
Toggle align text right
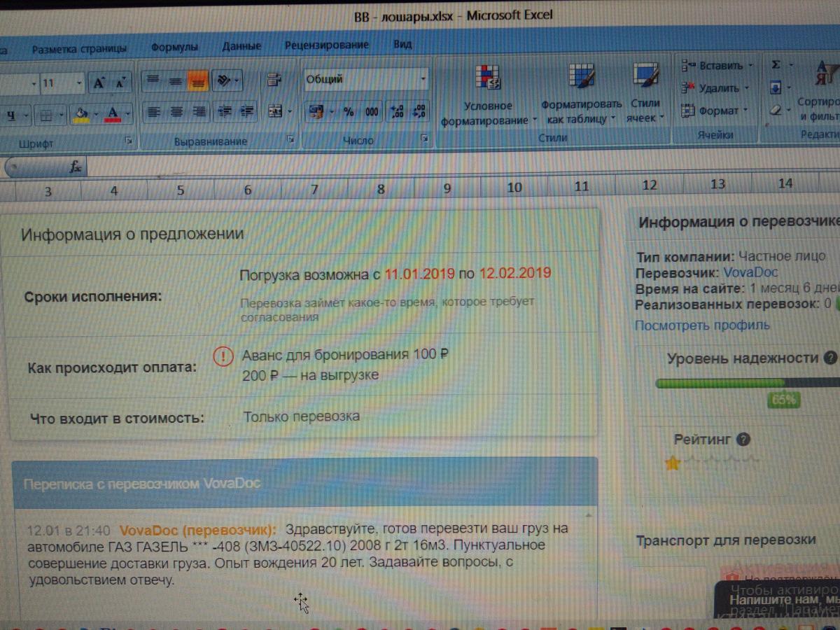click(199, 111)
